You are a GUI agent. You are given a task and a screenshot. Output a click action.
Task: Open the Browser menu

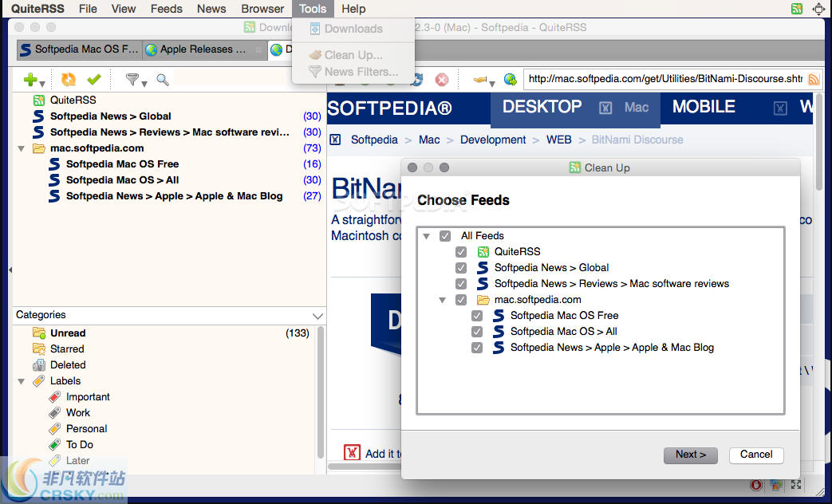(x=262, y=9)
